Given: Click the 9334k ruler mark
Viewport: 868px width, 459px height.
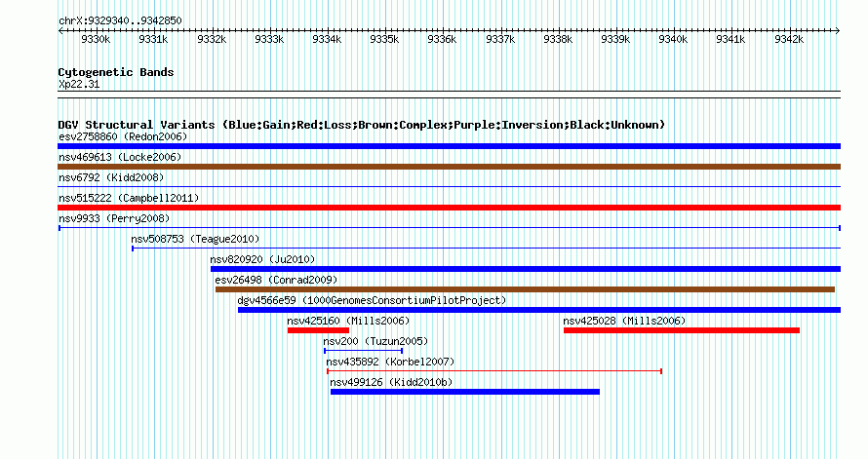Looking at the screenshot, I should click(x=327, y=39).
